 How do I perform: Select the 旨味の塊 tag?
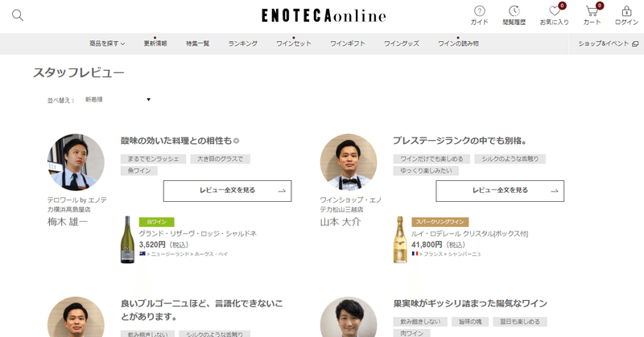470,322
